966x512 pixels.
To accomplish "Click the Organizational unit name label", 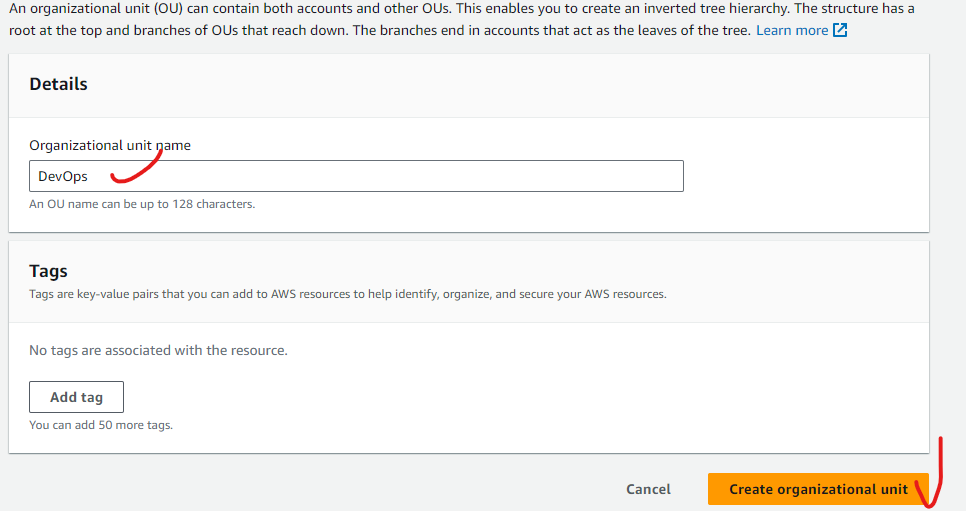I will pos(109,145).
